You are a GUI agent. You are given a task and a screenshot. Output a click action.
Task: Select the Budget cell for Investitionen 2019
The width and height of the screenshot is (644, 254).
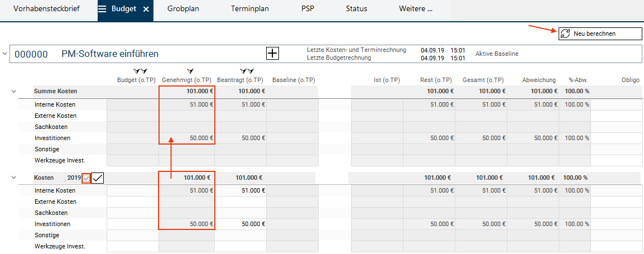tap(133, 224)
